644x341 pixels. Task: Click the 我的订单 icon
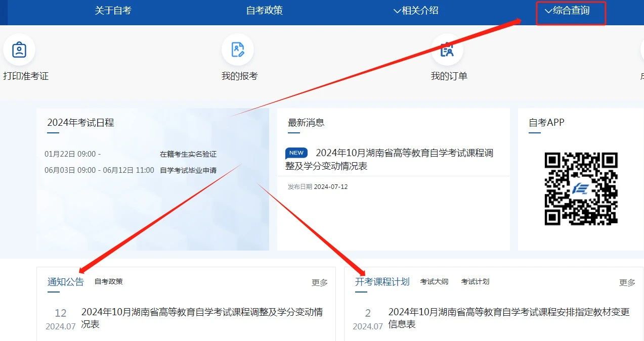[x=447, y=50]
